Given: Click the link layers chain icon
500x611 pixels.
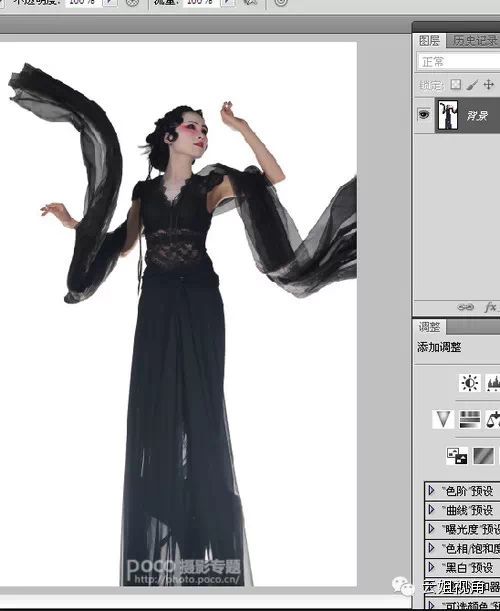Looking at the screenshot, I should point(465,307).
